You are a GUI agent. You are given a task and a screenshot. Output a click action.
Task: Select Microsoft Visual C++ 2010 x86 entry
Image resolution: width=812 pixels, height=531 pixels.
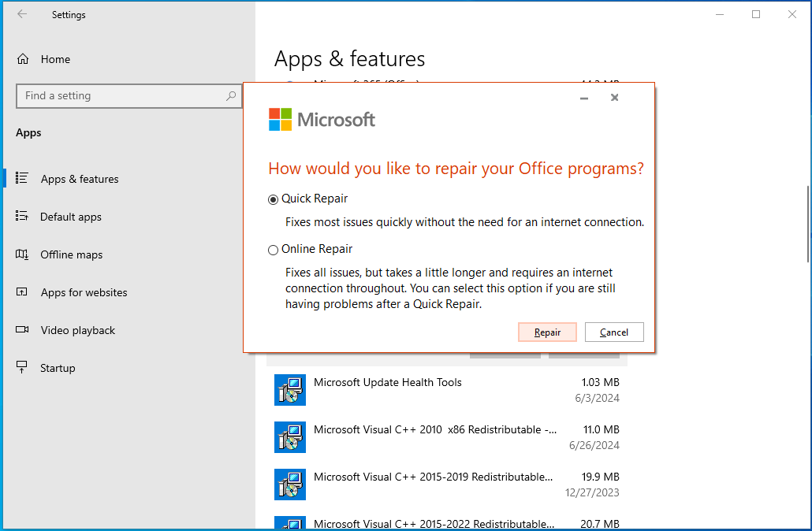[447, 437]
